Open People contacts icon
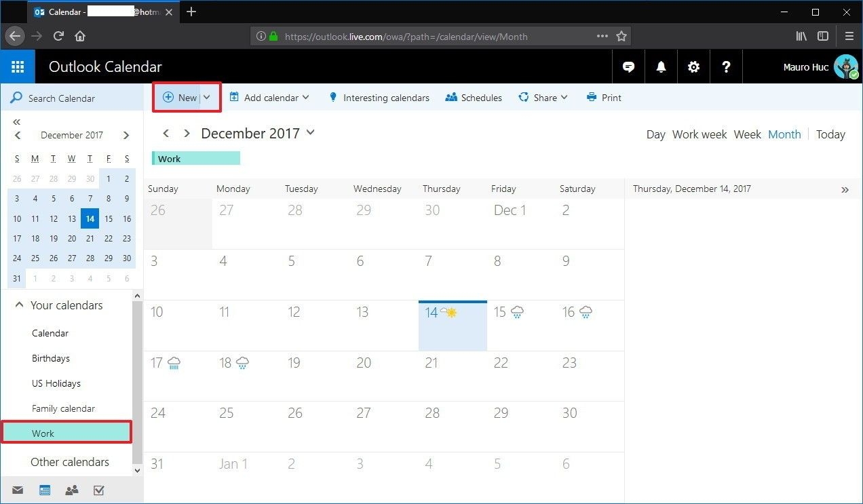The height and width of the screenshot is (504, 863). point(72,490)
